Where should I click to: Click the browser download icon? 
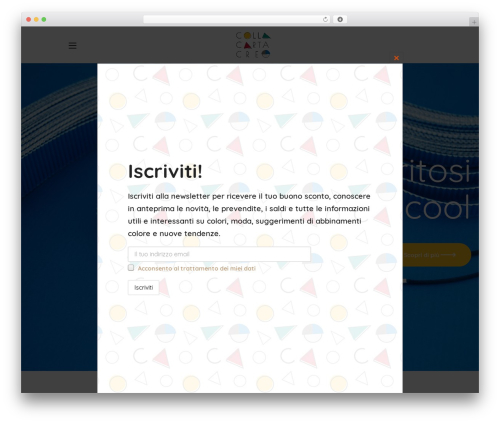[x=340, y=20]
